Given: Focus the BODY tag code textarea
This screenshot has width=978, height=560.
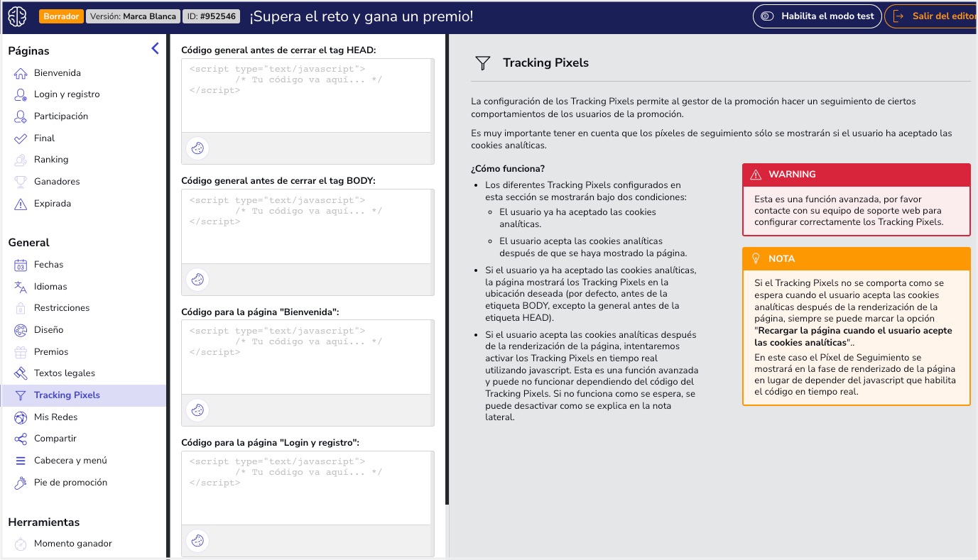Looking at the screenshot, I should (x=307, y=226).
